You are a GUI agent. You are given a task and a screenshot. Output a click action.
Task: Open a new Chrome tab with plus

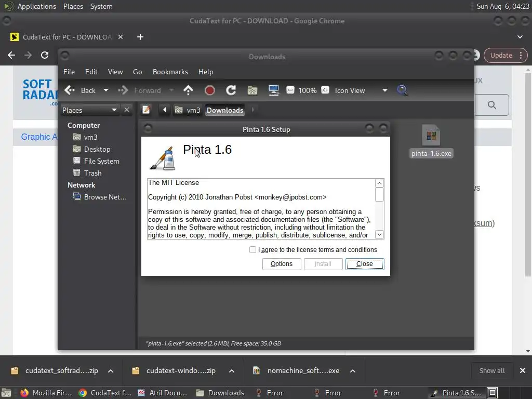[x=140, y=37]
